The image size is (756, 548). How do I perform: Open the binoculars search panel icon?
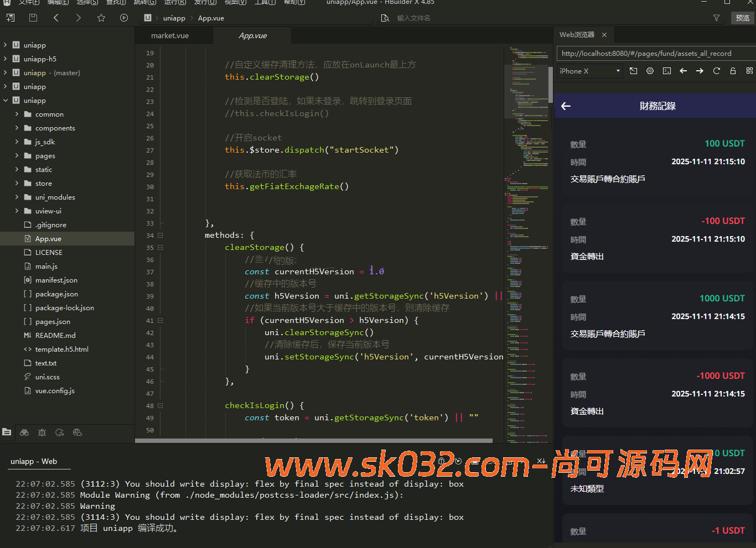click(24, 432)
